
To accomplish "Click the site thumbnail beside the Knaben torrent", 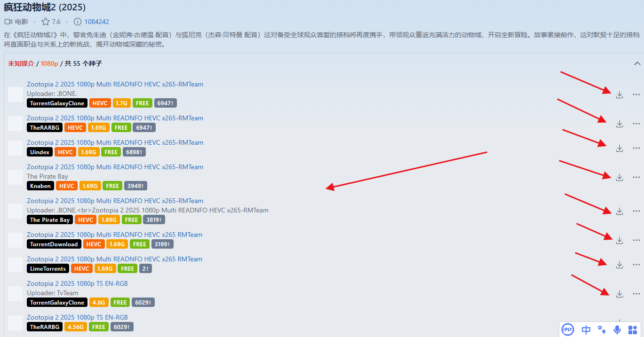I will click(x=16, y=177).
